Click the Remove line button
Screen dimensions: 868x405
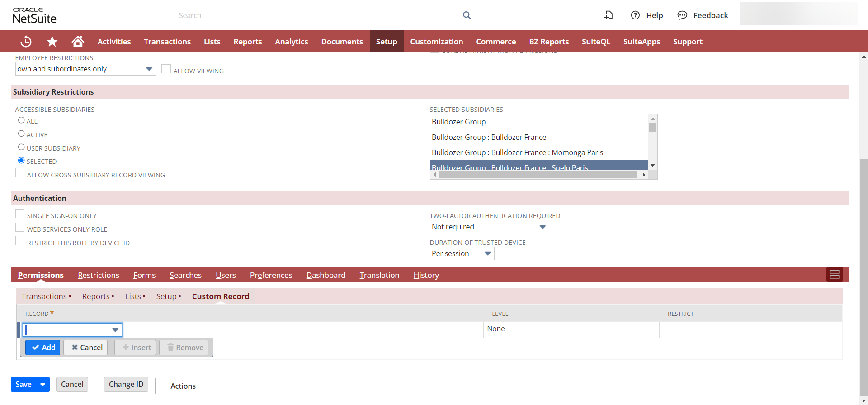[x=184, y=348]
